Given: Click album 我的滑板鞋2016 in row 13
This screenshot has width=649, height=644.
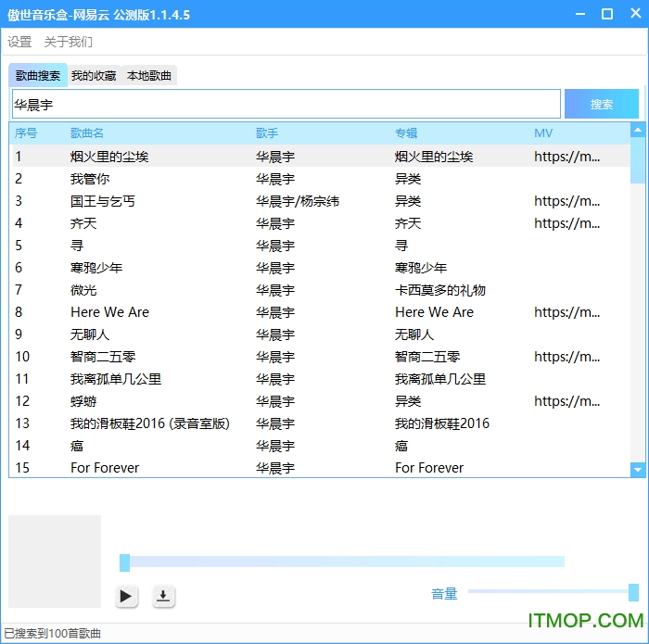Looking at the screenshot, I should 442,423.
